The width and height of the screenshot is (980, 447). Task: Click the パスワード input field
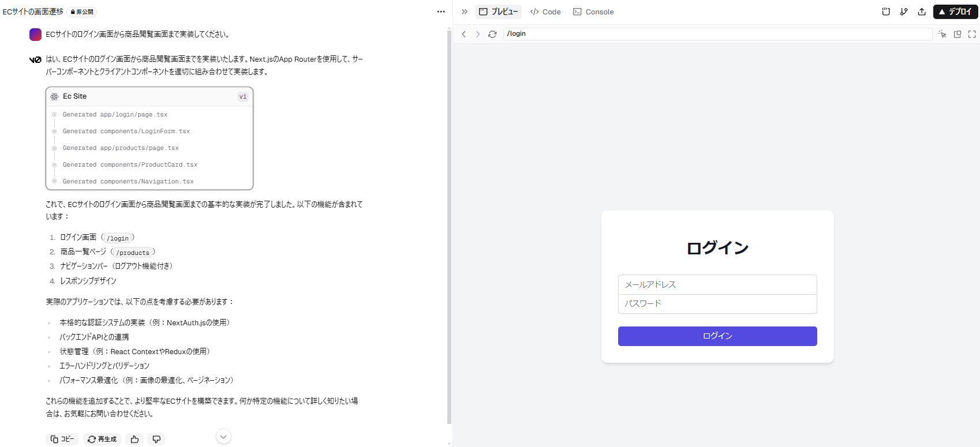[717, 304]
